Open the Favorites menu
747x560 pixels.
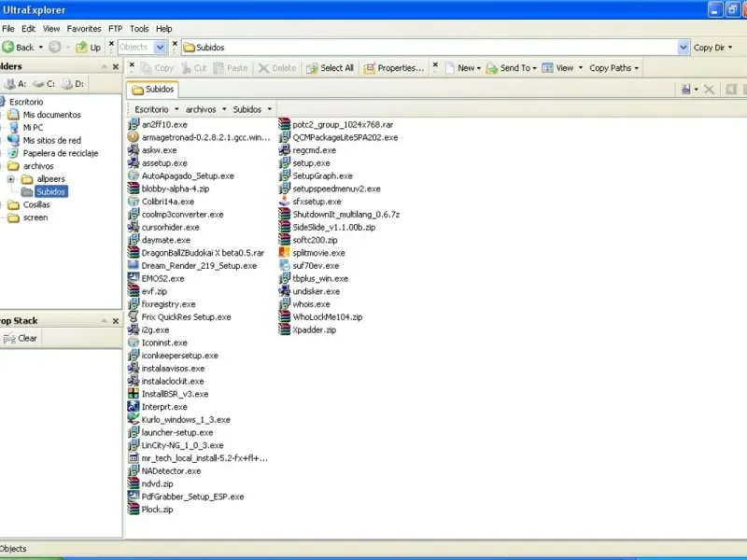point(84,29)
